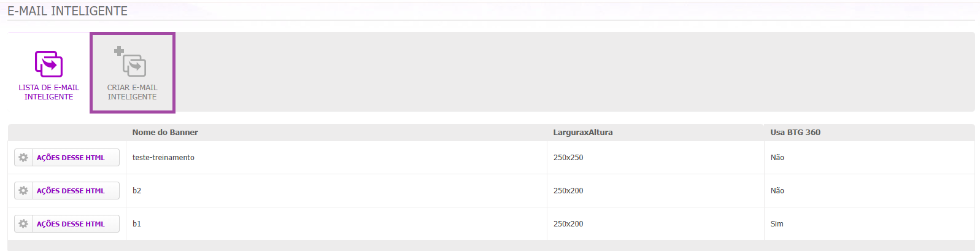This screenshot has width=980, height=251.
Task: Select the b2 banner name cell
Action: (x=336, y=191)
